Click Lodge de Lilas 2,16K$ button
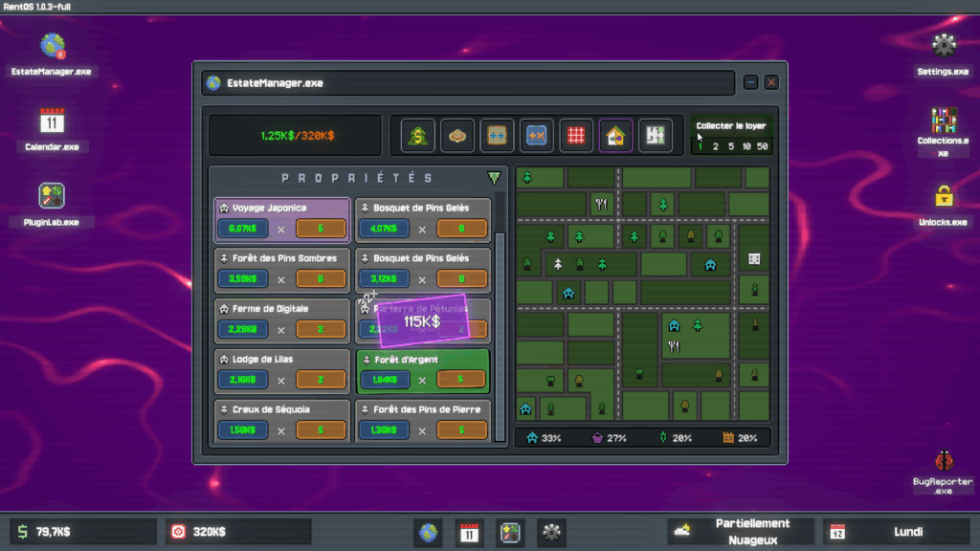 (x=242, y=380)
